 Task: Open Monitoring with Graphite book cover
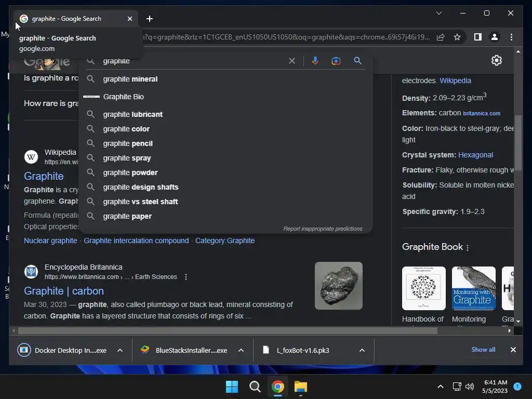tap(474, 288)
